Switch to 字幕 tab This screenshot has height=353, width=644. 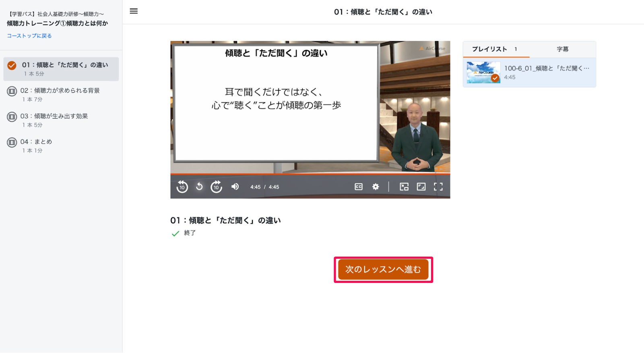pos(563,49)
